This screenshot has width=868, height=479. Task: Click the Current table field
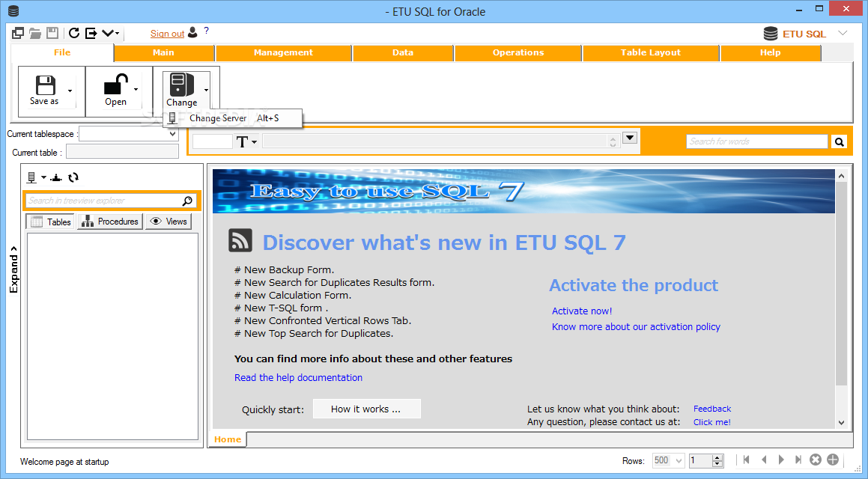122,151
